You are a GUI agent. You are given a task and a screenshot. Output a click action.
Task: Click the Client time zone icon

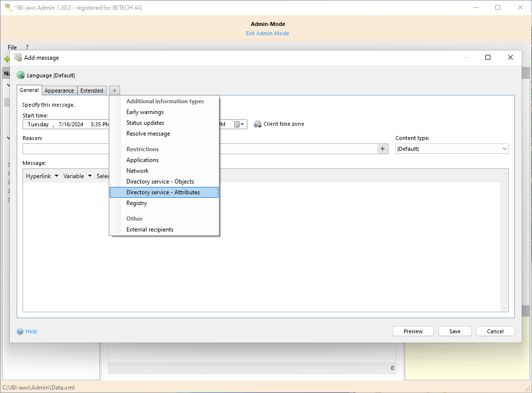(258, 124)
